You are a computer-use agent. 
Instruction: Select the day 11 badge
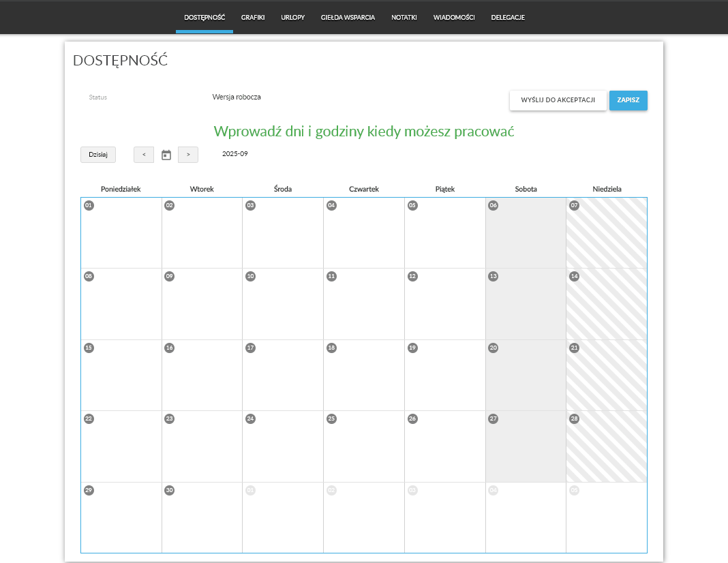coord(331,276)
